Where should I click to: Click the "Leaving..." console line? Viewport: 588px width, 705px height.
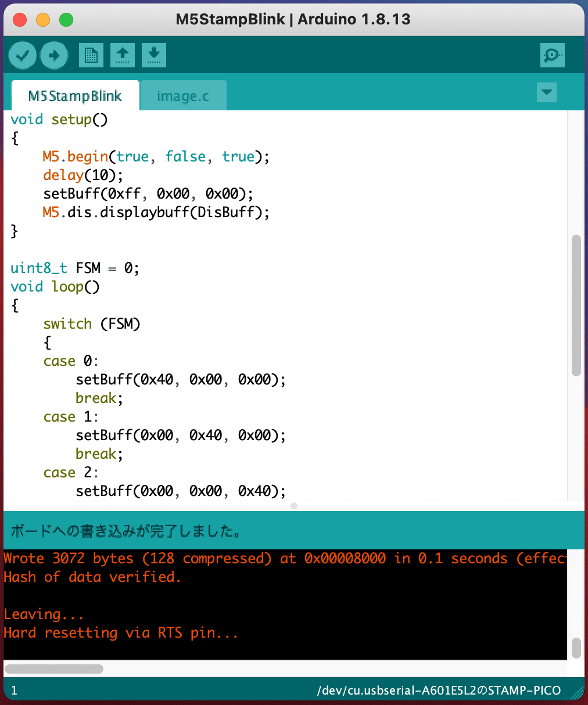pos(44,614)
